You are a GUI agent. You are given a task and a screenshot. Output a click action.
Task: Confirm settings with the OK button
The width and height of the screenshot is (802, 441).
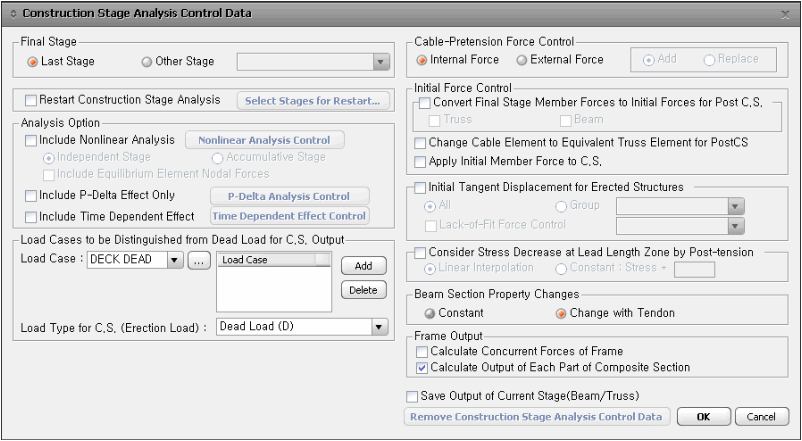(x=704, y=417)
